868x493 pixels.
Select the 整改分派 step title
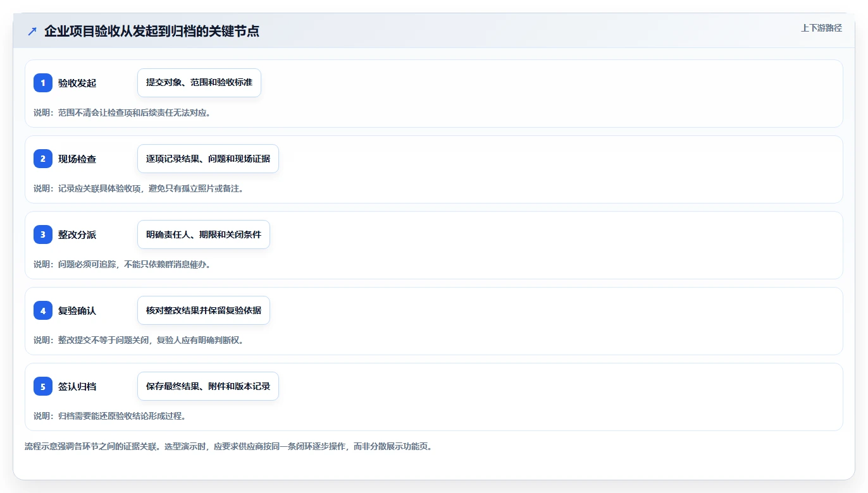click(x=77, y=234)
